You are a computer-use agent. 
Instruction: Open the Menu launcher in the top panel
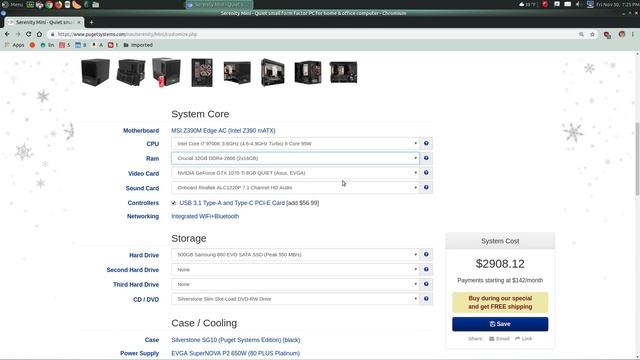click(x=12, y=4)
